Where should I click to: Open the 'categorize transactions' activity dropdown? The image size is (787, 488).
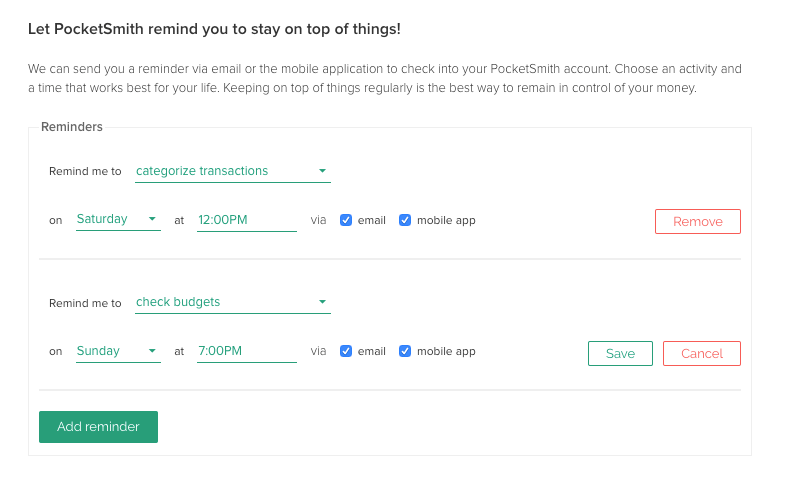click(232, 171)
